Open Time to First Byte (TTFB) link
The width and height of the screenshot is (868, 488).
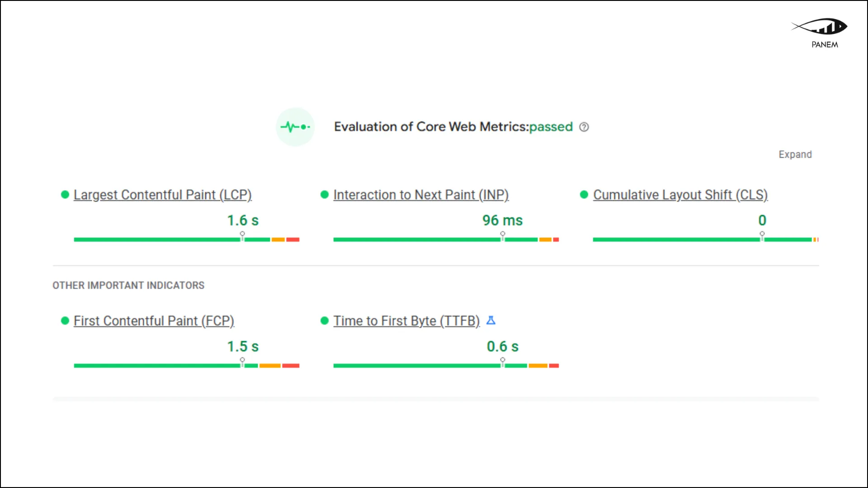tap(406, 321)
